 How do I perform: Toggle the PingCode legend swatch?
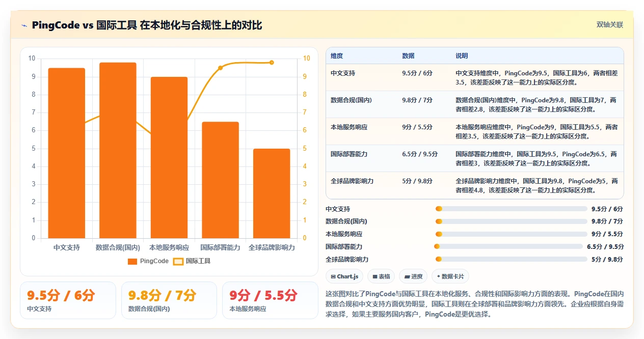132,261
